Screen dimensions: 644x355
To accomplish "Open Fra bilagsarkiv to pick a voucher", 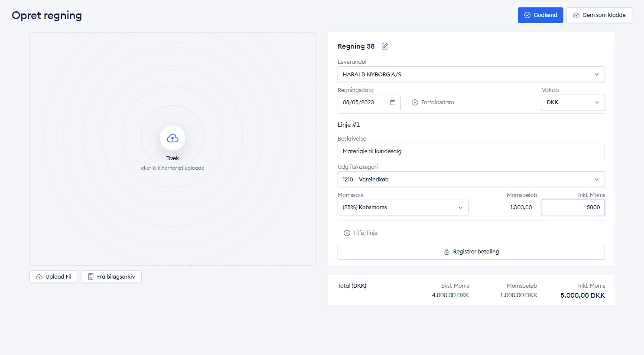I will [x=111, y=277].
